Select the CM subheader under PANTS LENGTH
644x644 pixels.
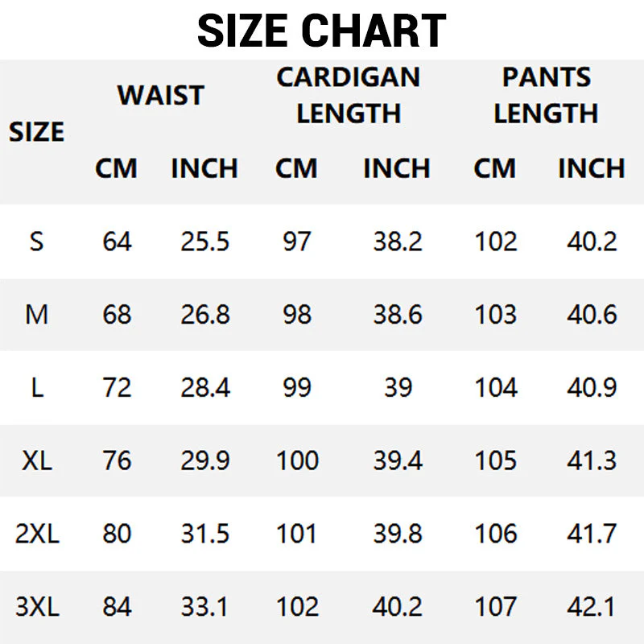(494, 168)
